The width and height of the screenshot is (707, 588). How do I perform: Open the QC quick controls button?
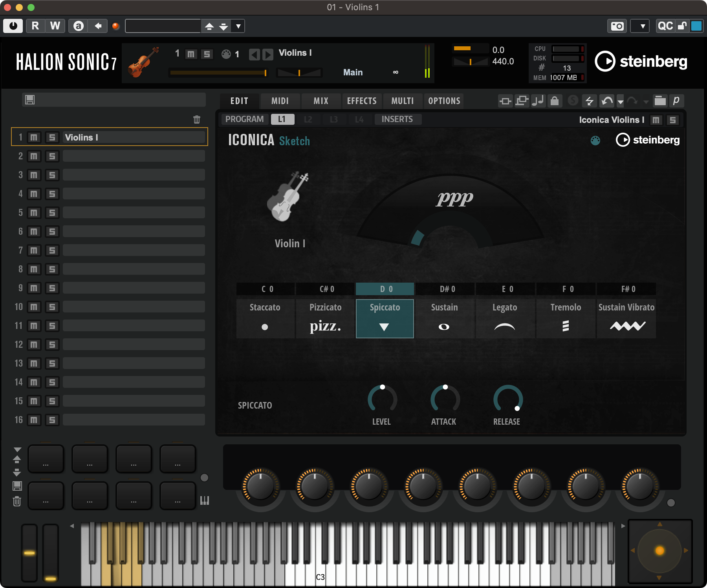pos(665,26)
